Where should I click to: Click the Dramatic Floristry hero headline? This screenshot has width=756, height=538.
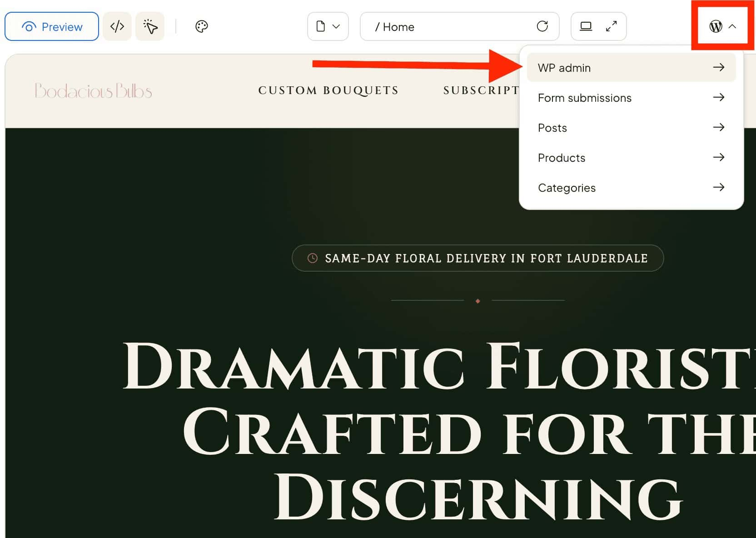coord(438,431)
